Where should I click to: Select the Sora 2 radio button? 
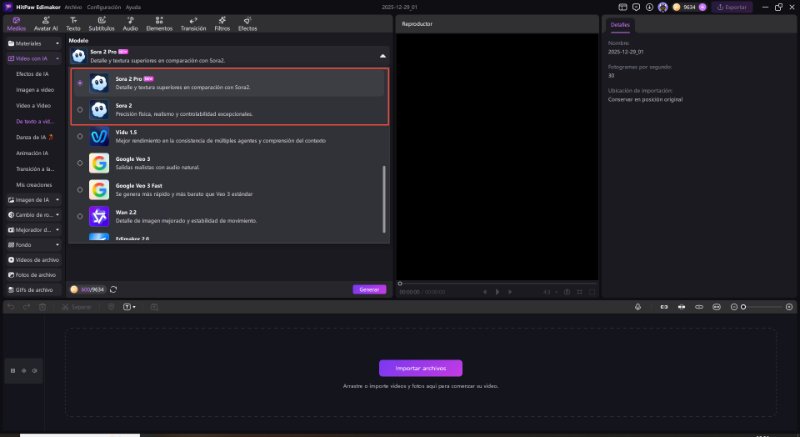80,110
